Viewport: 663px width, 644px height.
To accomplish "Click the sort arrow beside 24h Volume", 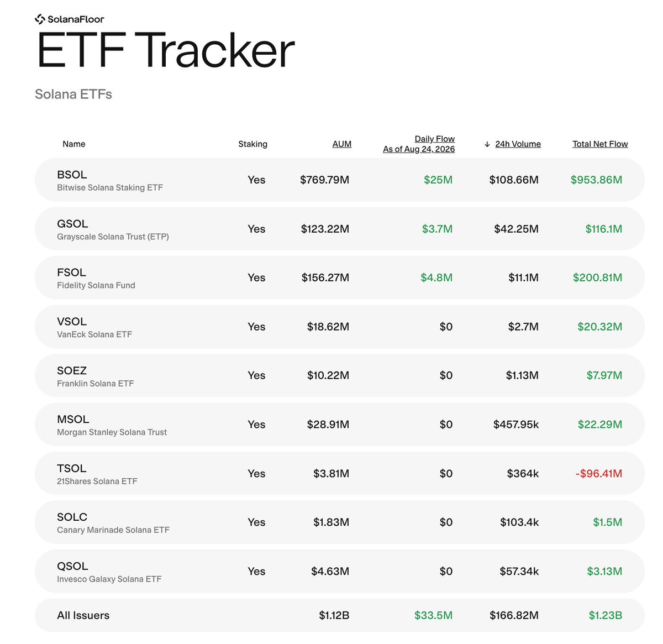I will (x=487, y=144).
